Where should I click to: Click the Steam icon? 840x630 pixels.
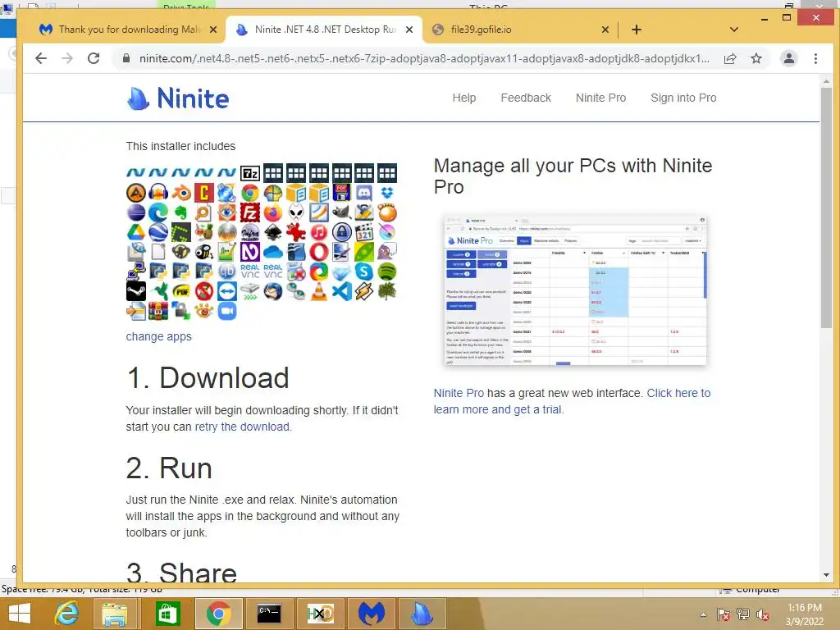(x=136, y=291)
